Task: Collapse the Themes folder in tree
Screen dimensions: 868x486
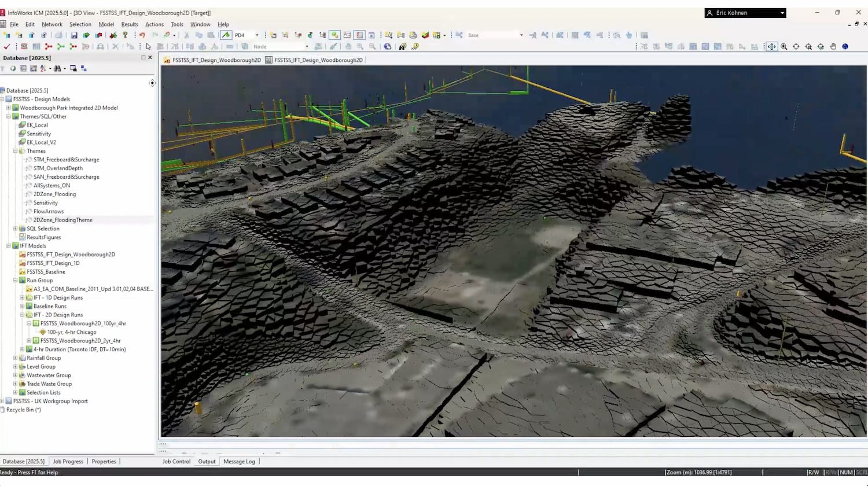Action: point(16,151)
